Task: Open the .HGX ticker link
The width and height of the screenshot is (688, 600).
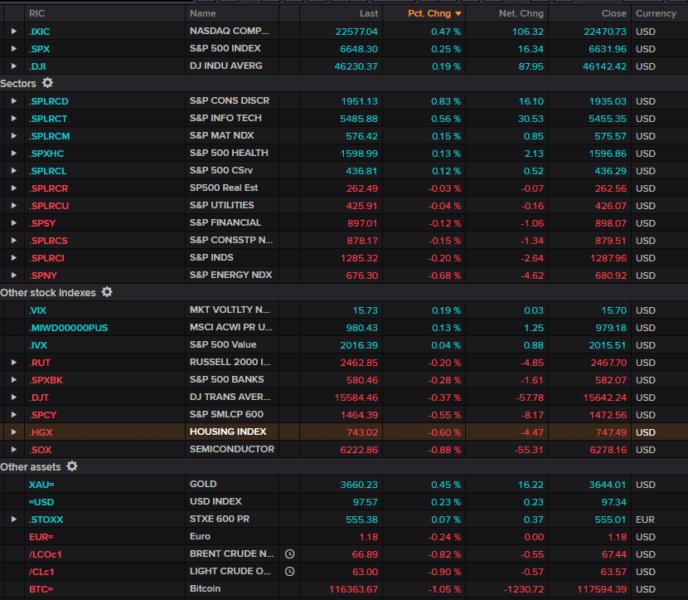Action: [41, 432]
